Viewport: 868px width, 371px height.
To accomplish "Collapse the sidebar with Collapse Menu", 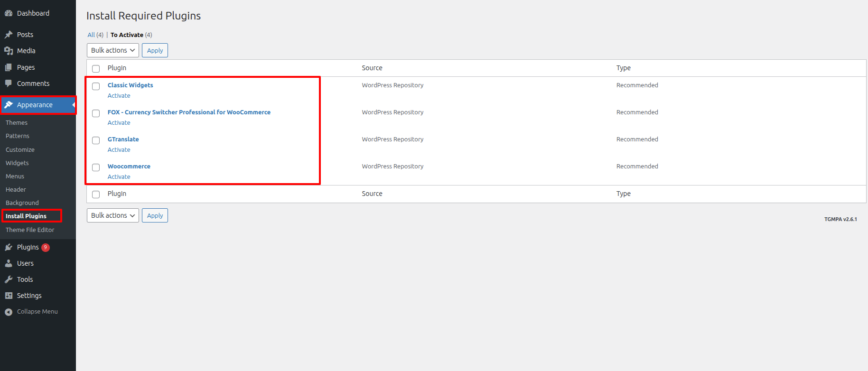I will click(x=31, y=312).
